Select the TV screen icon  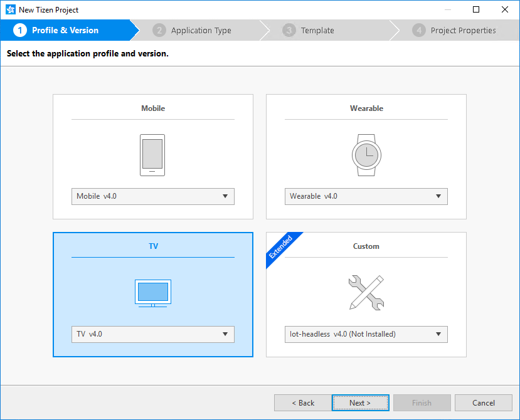[x=152, y=292]
